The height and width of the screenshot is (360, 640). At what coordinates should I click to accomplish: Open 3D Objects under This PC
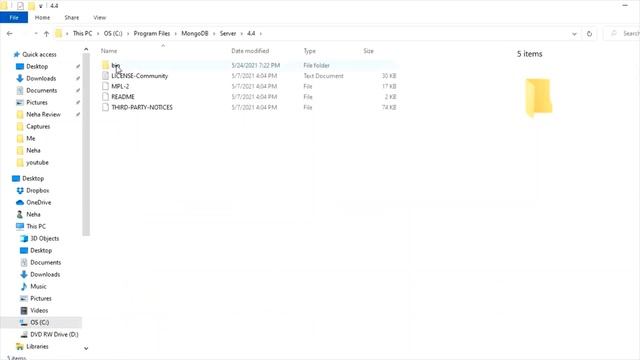(x=44, y=238)
